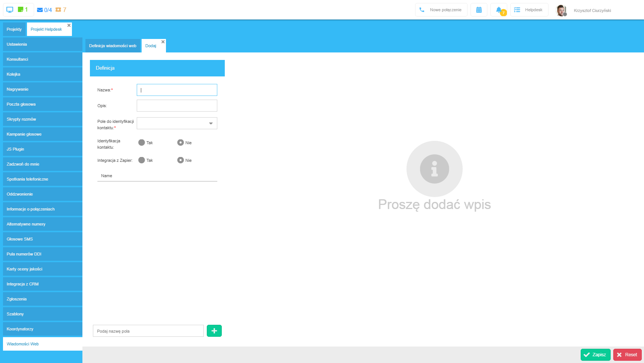The width and height of the screenshot is (644, 363).
Task: Open Poczta głosowa in the sidebar
Action: [x=43, y=104]
